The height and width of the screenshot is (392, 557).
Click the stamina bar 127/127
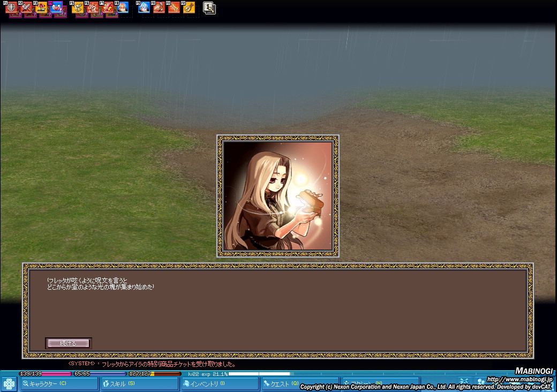click(155, 374)
